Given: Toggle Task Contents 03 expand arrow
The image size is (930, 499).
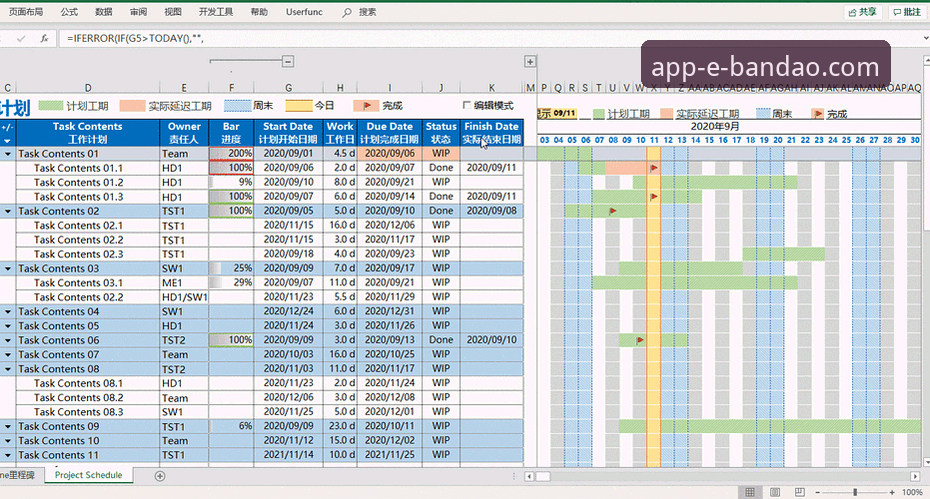Looking at the screenshot, I should pyautogui.click(x=8, y=269).
